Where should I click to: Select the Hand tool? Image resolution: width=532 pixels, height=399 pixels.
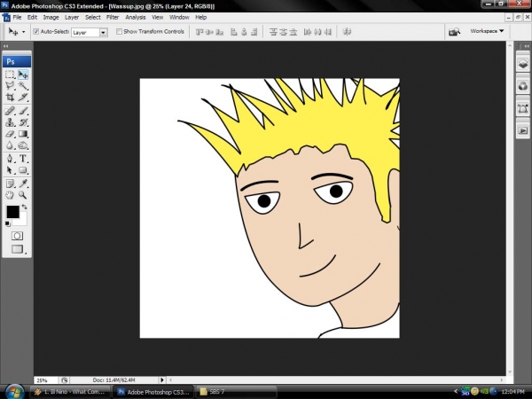10,195
